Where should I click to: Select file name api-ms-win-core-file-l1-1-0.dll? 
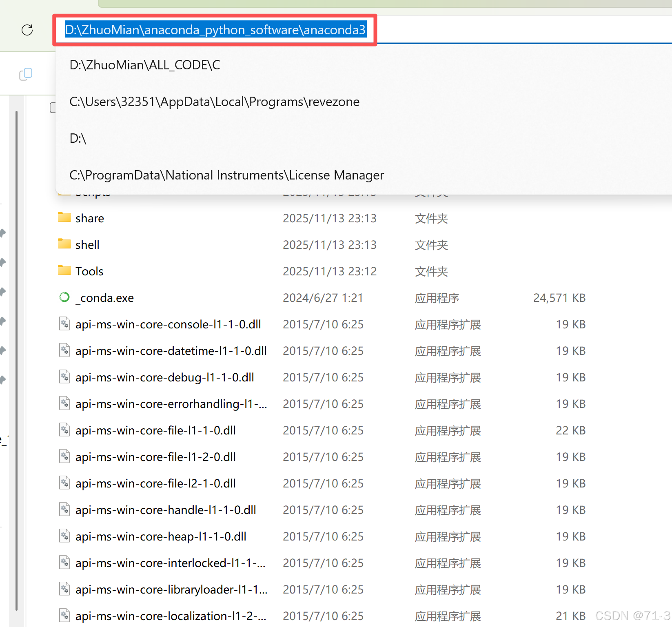[155, 430]
